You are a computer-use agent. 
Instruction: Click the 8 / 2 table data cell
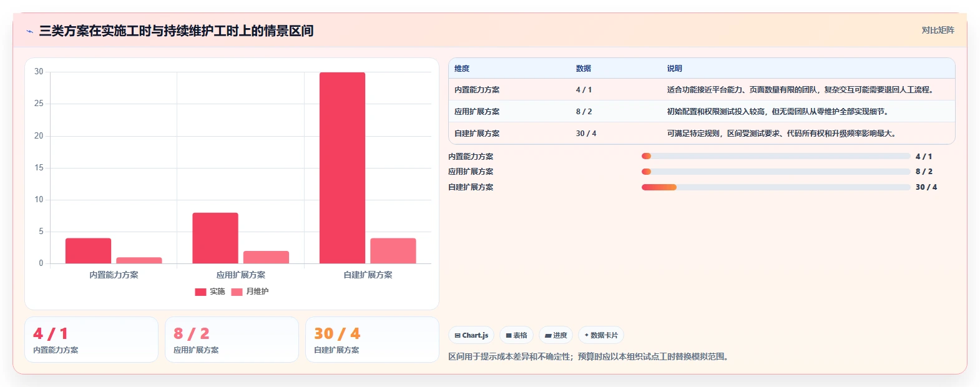pos(584,112)
